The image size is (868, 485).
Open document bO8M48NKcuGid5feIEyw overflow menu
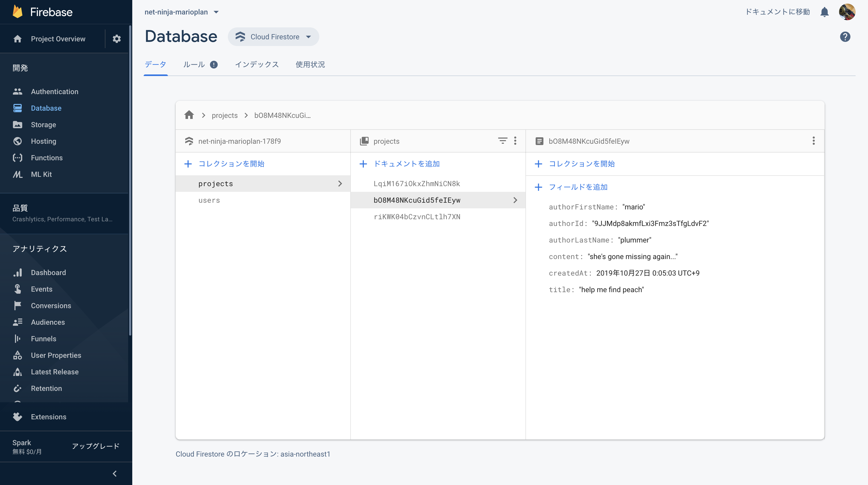(813, 141)
